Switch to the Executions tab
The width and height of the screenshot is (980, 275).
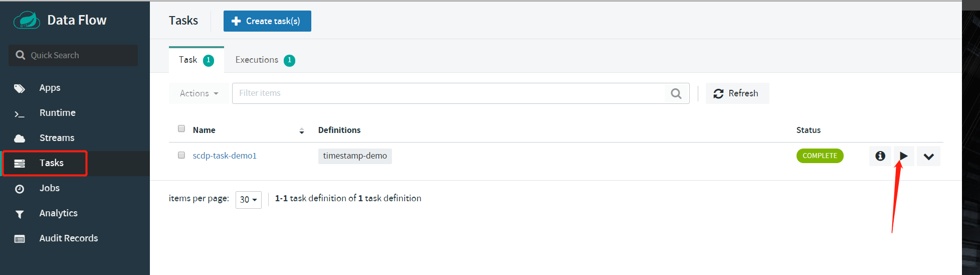[264, 60]
